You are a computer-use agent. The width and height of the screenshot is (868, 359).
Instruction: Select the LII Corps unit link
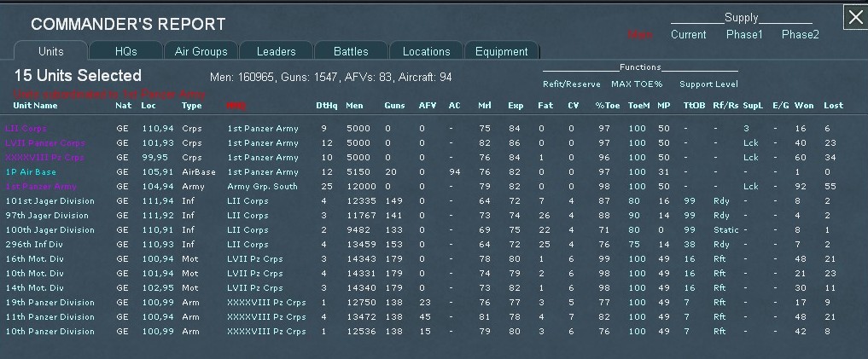24,128
